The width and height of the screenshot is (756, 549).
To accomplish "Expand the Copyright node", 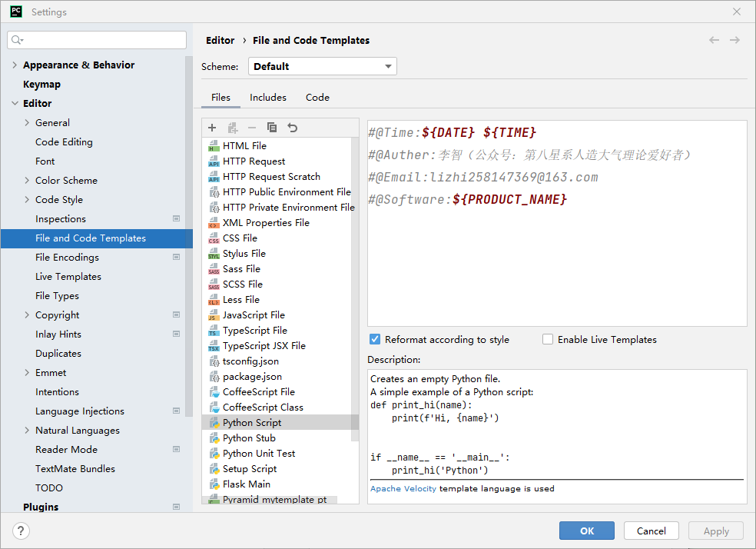I will [x=27, y=315].
